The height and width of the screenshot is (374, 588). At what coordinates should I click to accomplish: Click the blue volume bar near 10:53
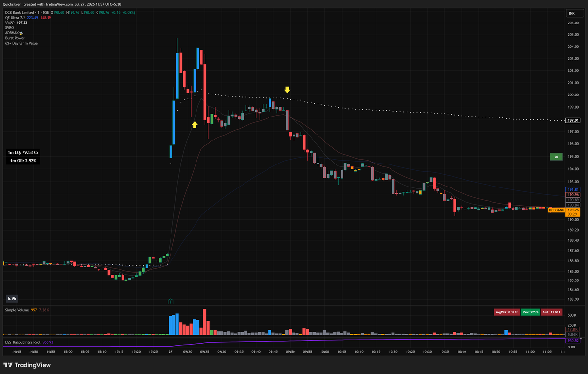point(507,333)
